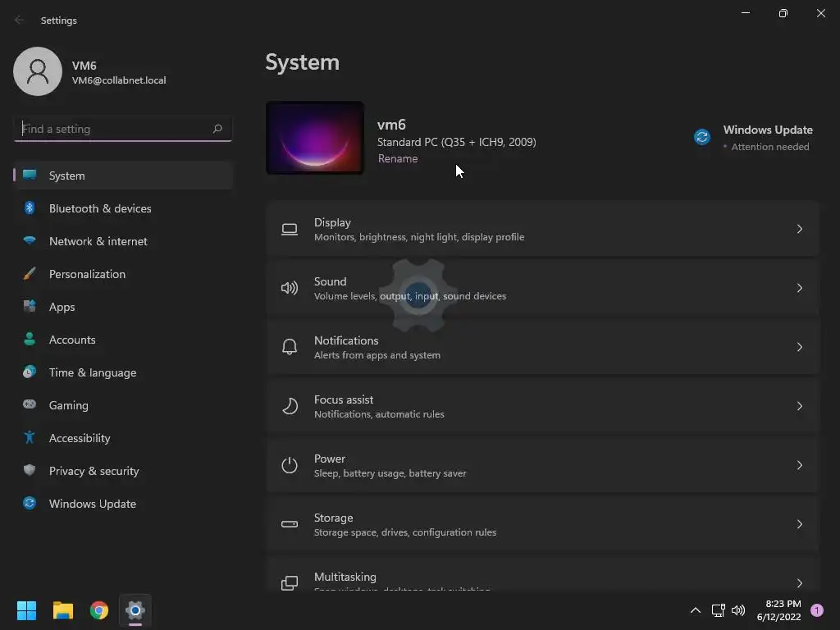840x630 pixels.
Task: Click the Notifications bell icon
Action: coord(290,347)
